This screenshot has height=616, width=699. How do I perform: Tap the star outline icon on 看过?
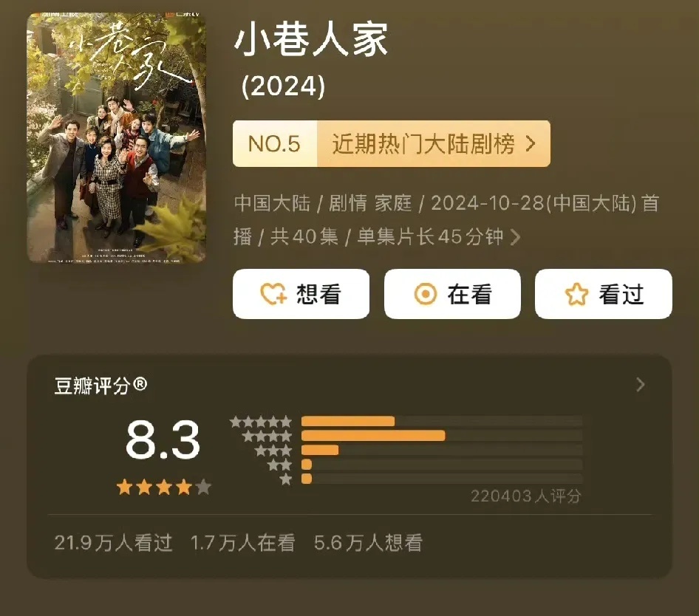(576, 294)
